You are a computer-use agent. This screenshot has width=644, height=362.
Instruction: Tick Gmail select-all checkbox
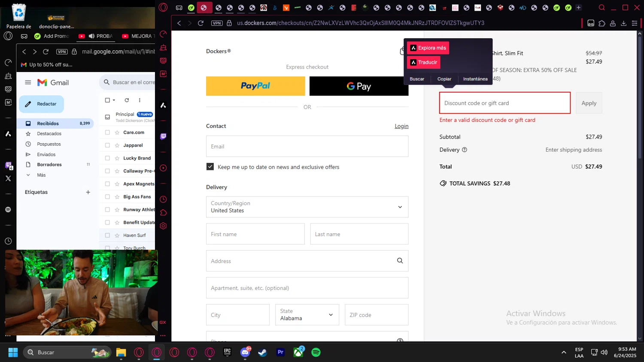(x=108, y=100)
